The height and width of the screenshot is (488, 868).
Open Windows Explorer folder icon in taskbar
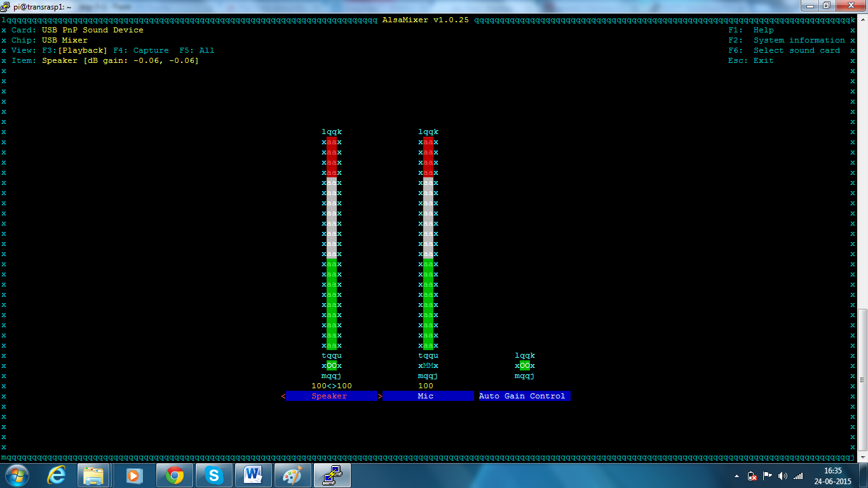[94, 475]
